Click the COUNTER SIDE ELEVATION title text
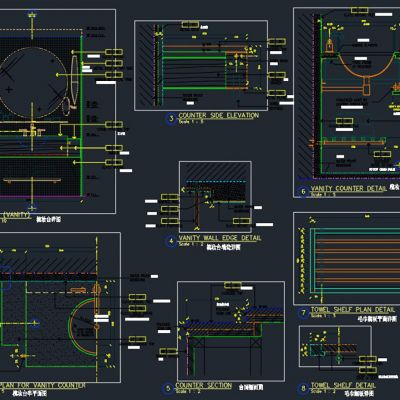The height and width of the screenshot is (400, 400). 218,116
